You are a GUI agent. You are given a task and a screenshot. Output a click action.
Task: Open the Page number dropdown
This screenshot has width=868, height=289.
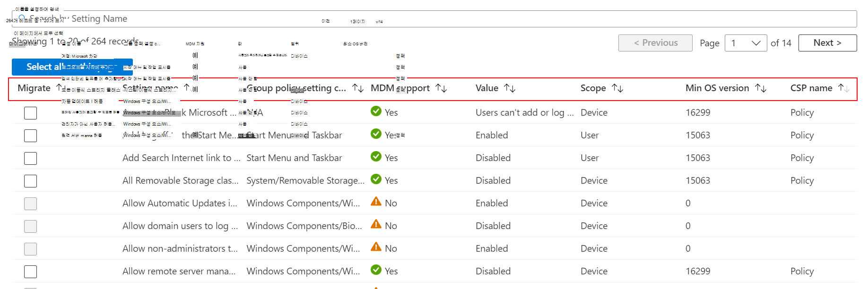(x=746, y=43)
